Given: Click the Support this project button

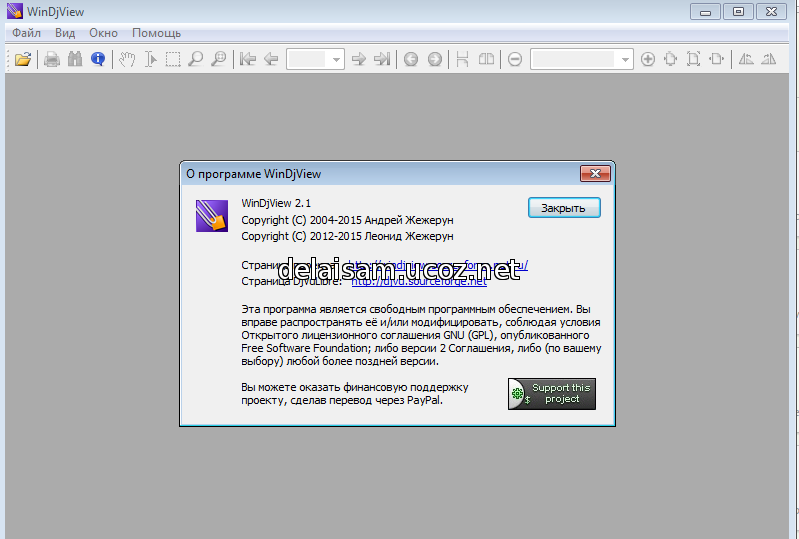Looking at the screenshot, I should coord(552,394).
